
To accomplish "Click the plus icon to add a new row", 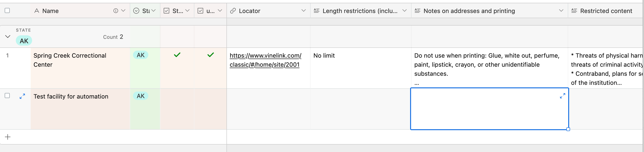I will pos(8,137).
